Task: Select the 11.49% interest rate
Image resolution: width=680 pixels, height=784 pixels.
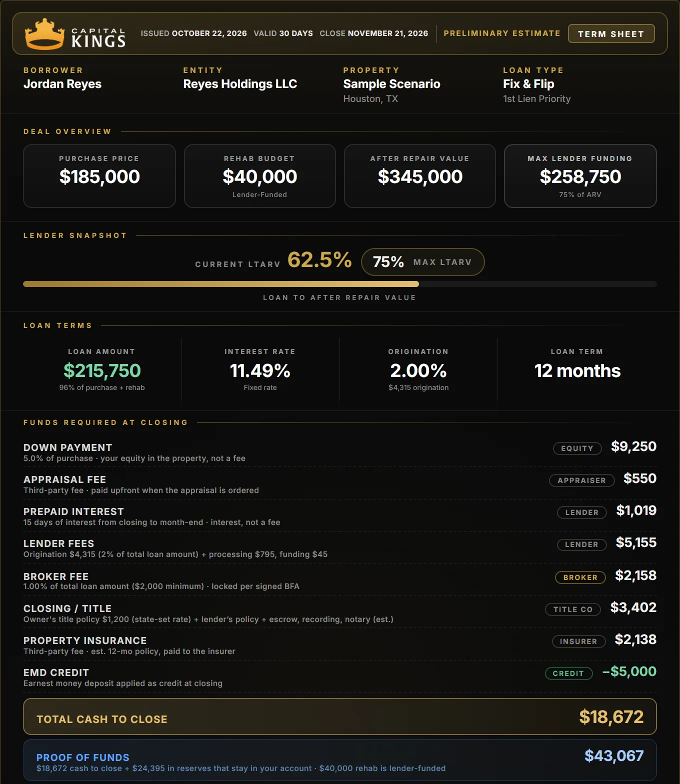Action: tap(260, 370)
